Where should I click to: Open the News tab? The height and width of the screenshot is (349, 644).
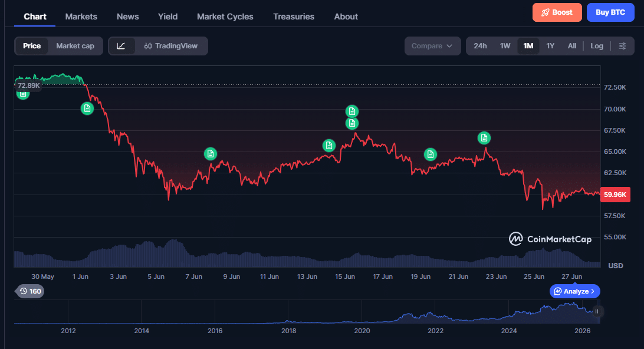[x=128, y=17]
